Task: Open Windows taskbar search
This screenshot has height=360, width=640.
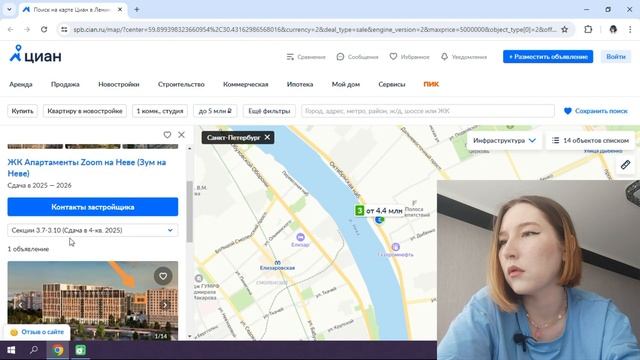Action: [34, 350]
